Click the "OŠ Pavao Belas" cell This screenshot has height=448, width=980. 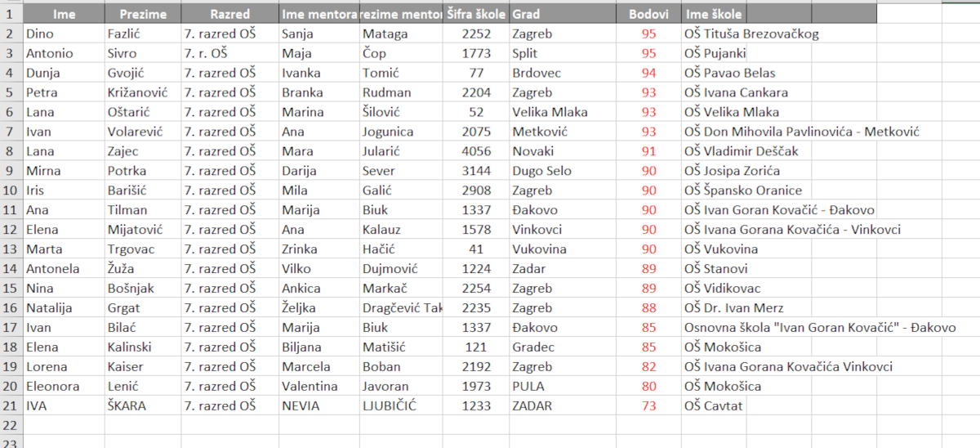[729, 74]
